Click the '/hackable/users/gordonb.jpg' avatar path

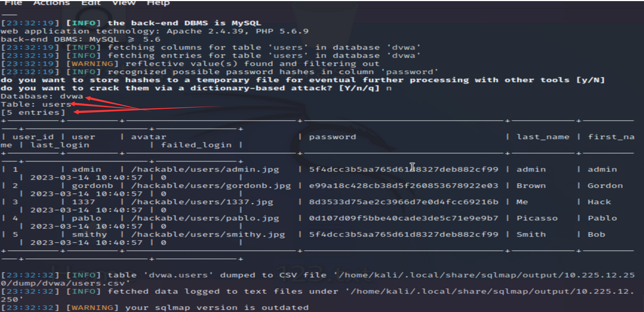(x=211, y=186)
